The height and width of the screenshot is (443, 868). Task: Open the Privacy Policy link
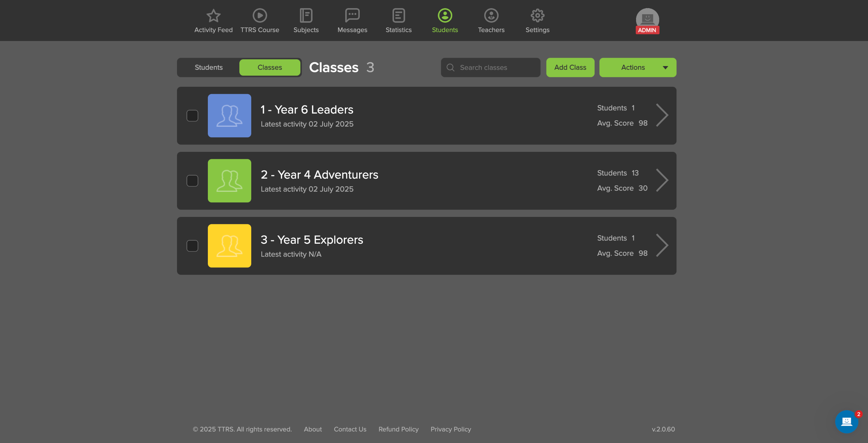point(450,429)
